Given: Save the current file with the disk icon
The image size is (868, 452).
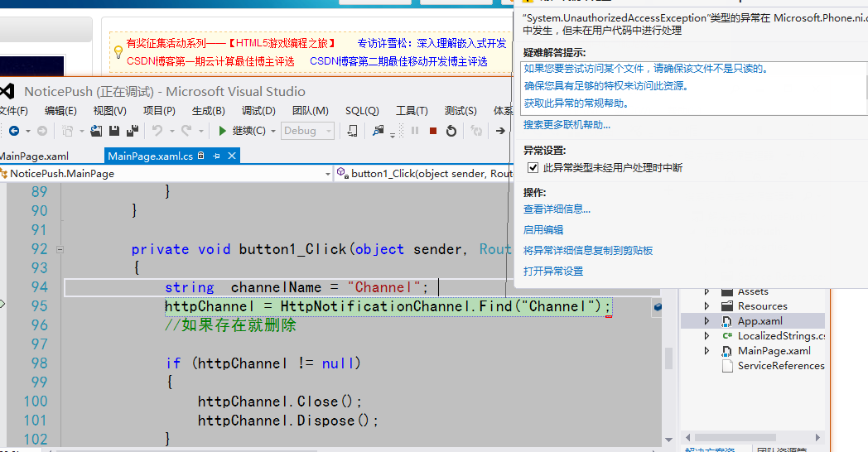Looking at the screenshot, I should pyautogui.click(x=114, y=131).
